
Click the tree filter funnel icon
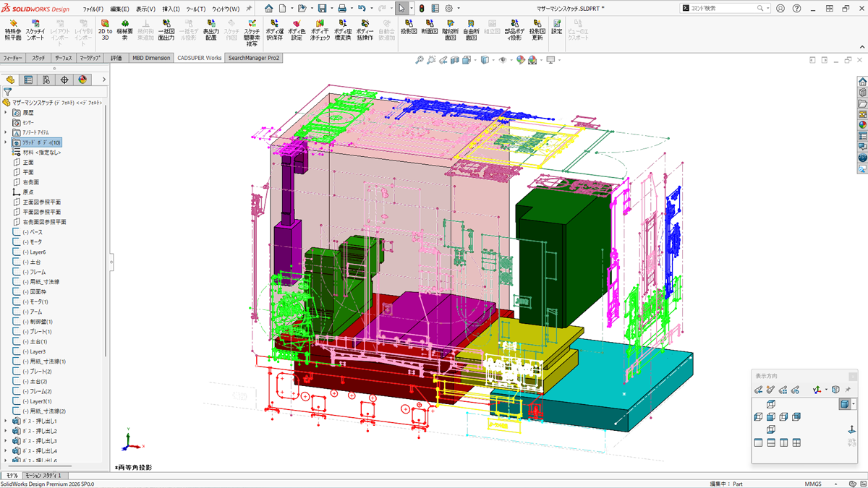point(8,92)
